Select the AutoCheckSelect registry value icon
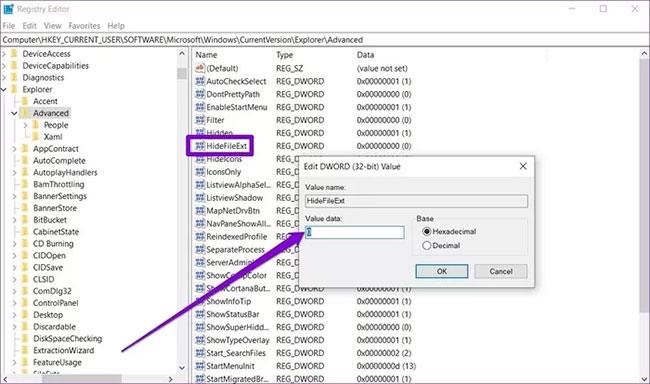 tap(200, 81)
